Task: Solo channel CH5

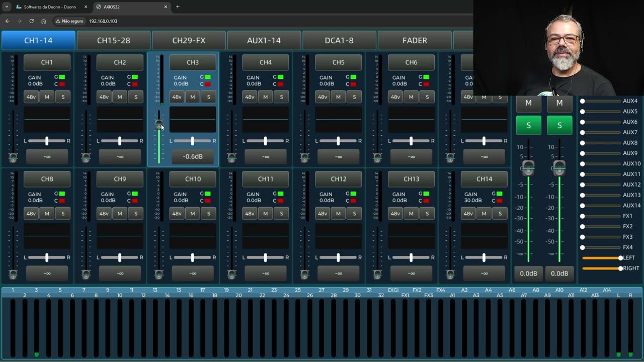Action: coord(354,97)
